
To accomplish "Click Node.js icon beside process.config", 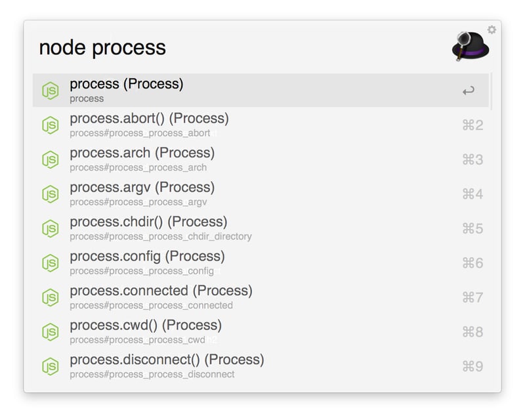I will (51, 262).
